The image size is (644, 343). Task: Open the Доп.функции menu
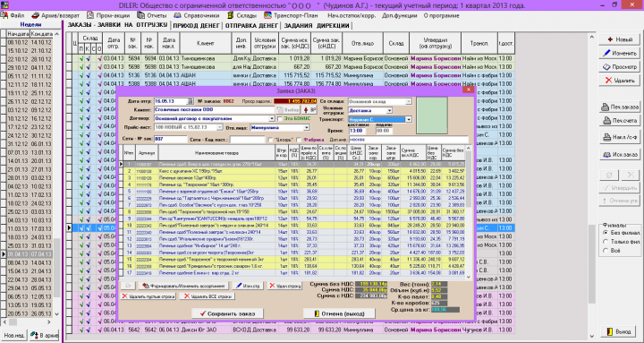pyautogui.click(x=399, y=15)
